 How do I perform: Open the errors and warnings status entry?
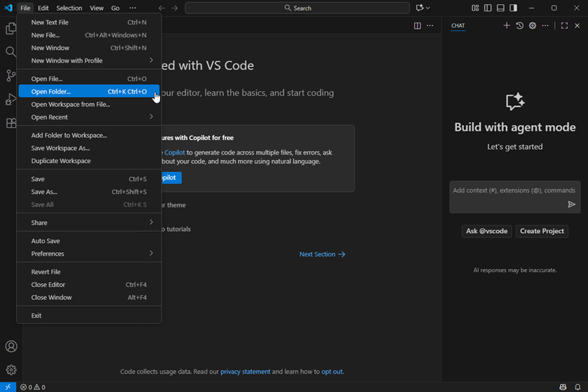point(32,387)
